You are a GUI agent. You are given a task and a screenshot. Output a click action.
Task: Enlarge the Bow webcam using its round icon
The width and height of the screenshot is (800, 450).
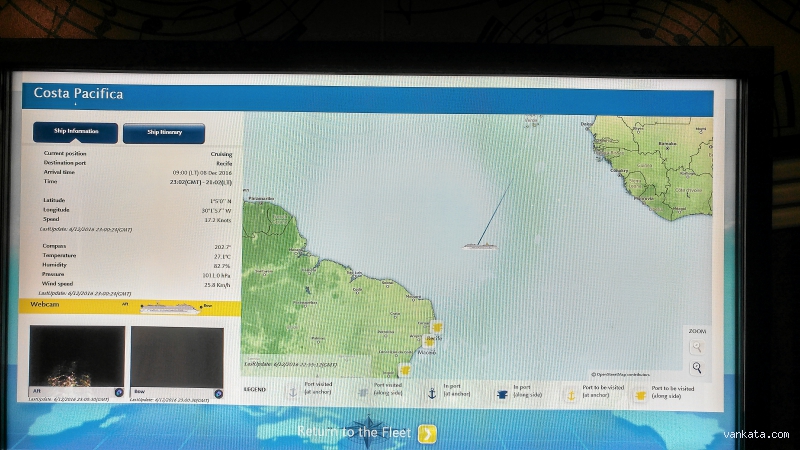[218, 392]
